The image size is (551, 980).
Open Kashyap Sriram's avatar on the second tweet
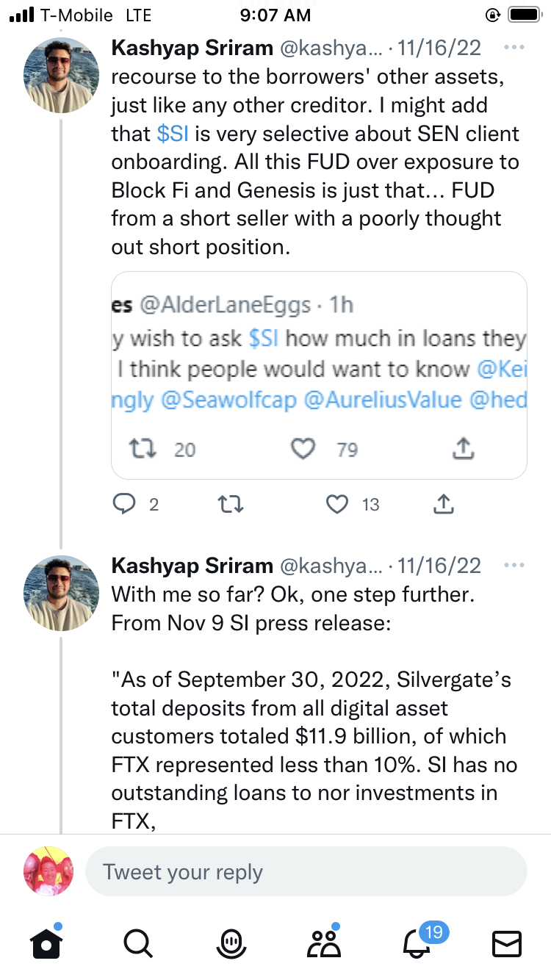[x=62, y=592]
